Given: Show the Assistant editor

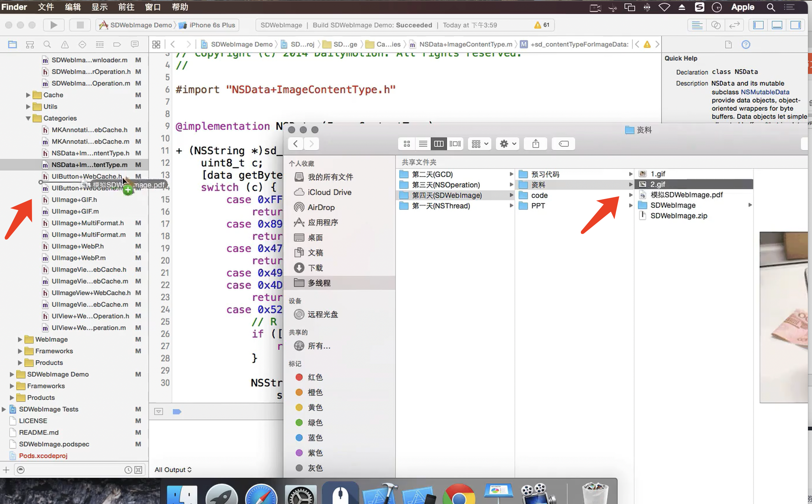Looking at the screenshot, I should 716,25.
